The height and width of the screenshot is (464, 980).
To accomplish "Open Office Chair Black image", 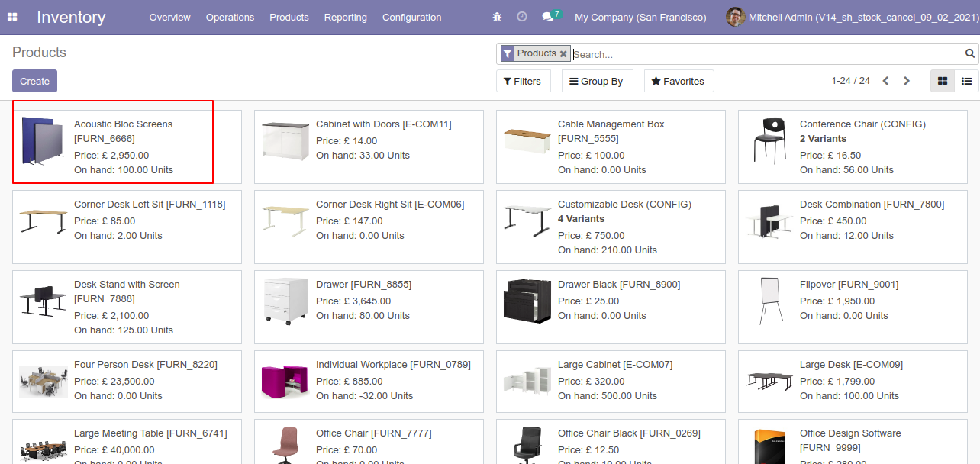I will pyautogui.click(x=527, y=445).
